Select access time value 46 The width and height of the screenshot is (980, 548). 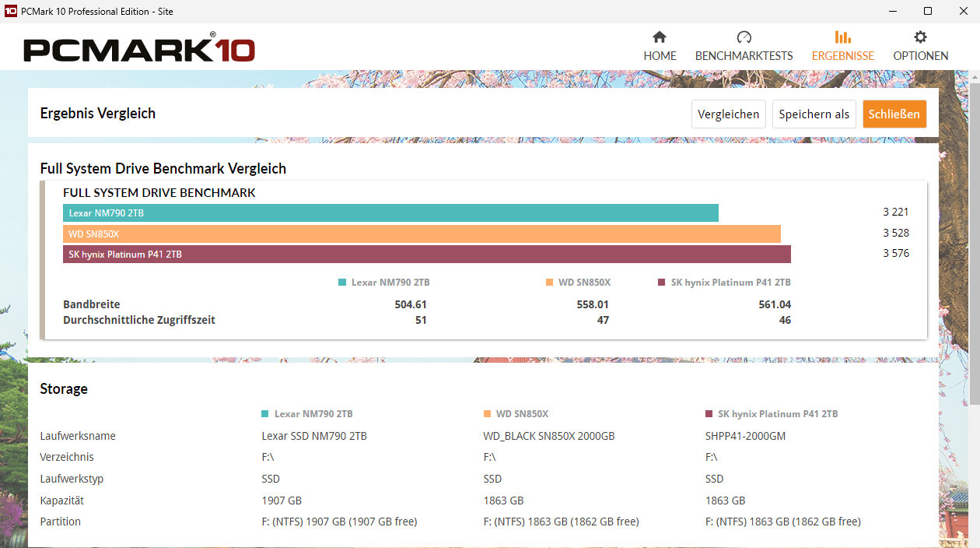pyautogui.click(x=785, y=320)
